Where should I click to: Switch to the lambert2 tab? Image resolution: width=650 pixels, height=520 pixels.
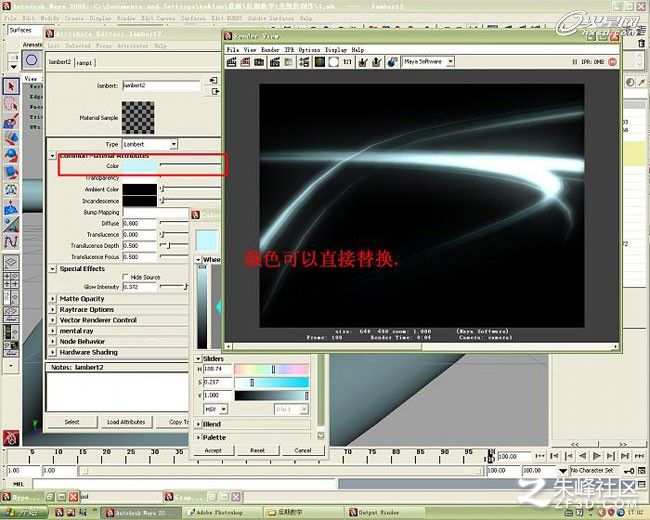click(x=60, y=62)
